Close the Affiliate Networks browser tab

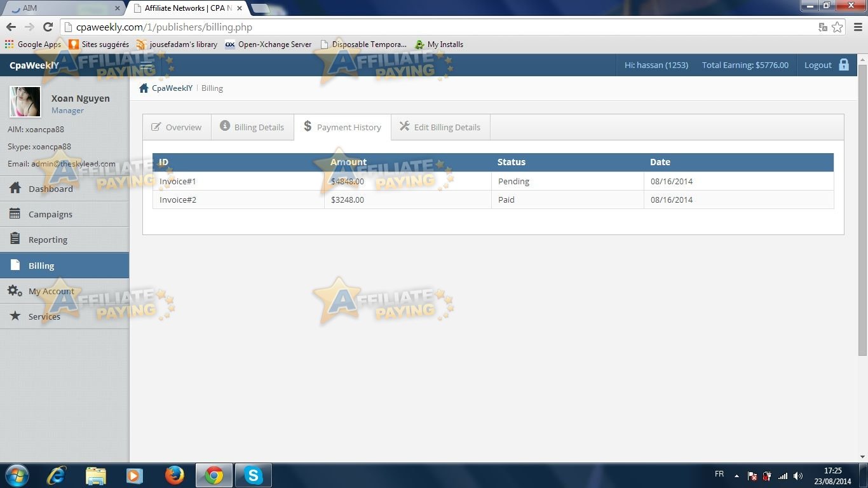tap(240, 8)
